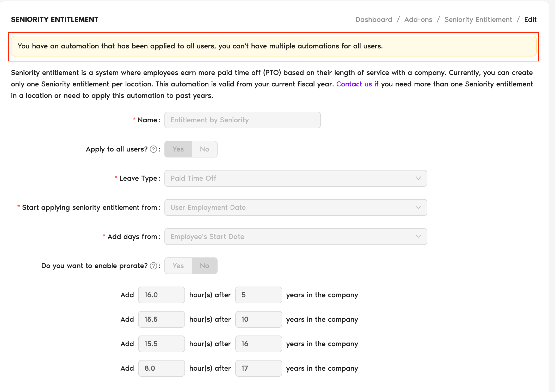Select No for Apply to all users
The image size is (555, 392).
click(x=205, y=149)
